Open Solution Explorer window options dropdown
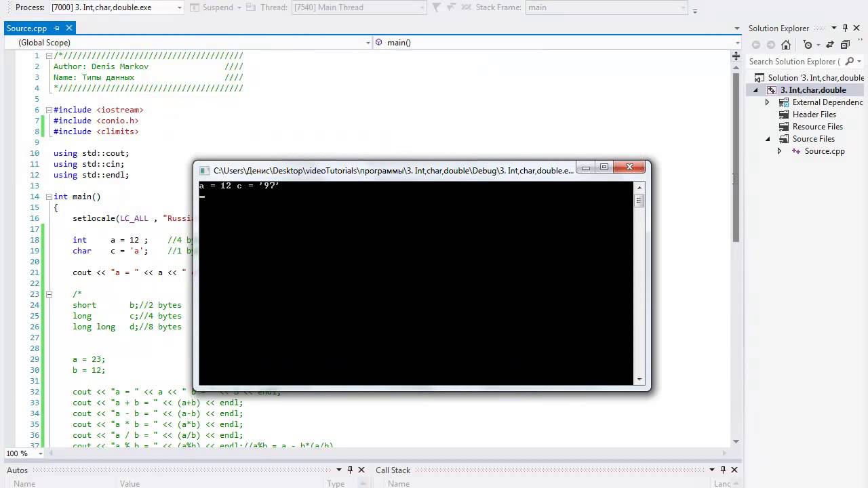This screenshot has width=868, height=488. click(x=833, y=28)
